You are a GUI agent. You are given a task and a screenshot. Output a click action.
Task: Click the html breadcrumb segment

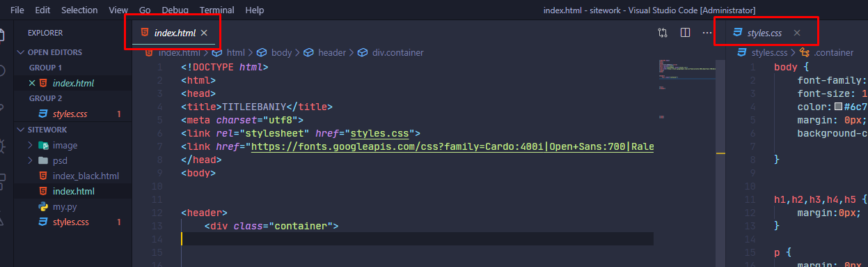click(x=235, y=52)
